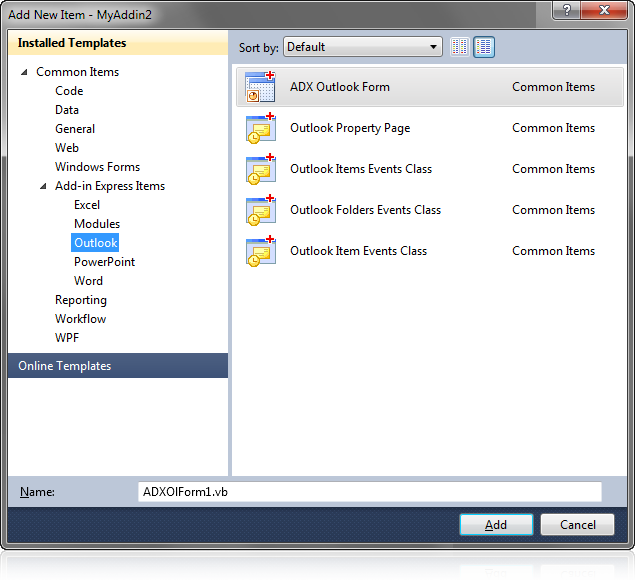The width and height of the screenshot is (635, 580).
Task: Click the Outlook Property Page icon
Action: pos(261,128)
